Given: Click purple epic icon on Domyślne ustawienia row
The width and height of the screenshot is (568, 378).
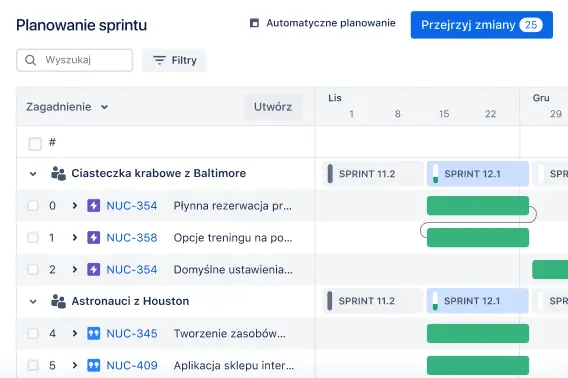Looking at the screenshot, I should click(x=93, y=270).
